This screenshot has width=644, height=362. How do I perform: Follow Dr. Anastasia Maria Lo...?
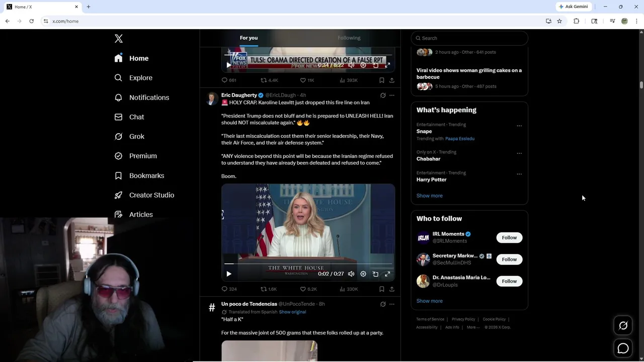click(x=509, y=281)
